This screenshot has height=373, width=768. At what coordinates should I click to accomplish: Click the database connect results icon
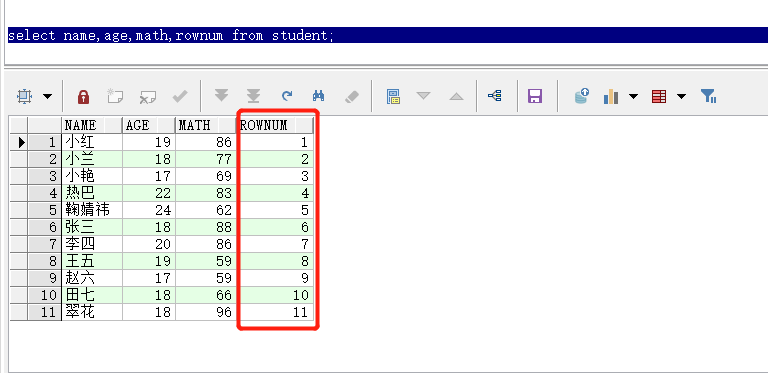(581, 95)
